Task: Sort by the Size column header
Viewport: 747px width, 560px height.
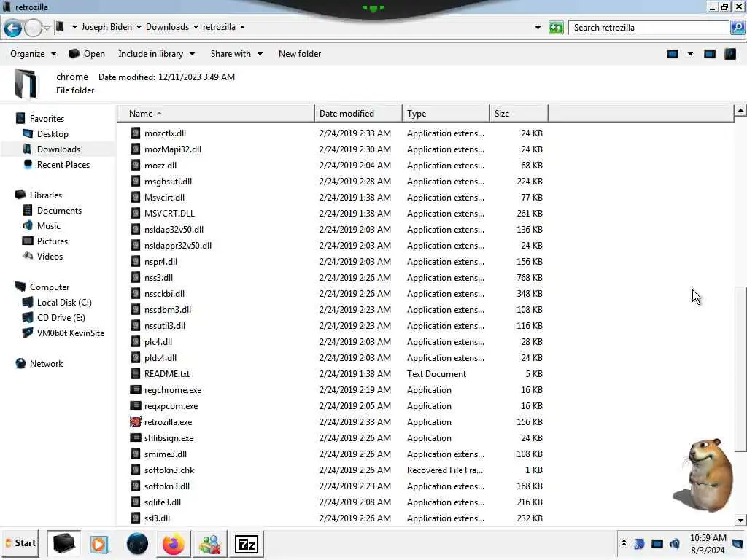Action: tap(519, 113)
